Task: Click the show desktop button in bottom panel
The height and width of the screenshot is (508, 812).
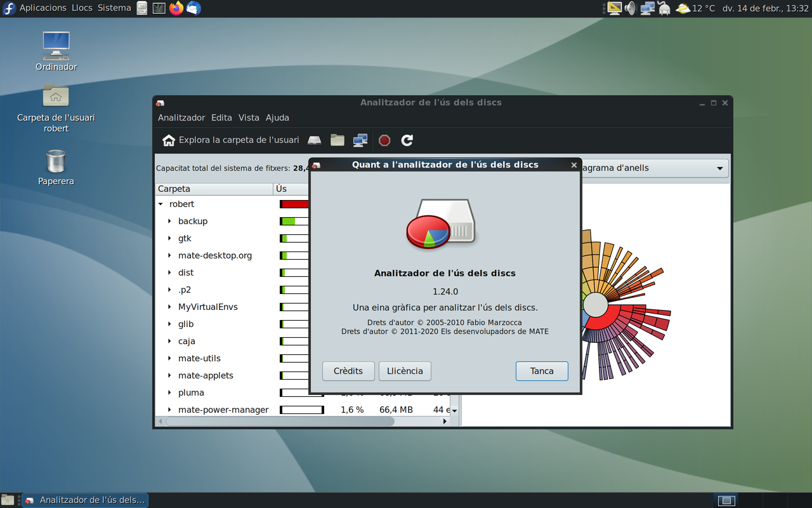Action: click(x=8, y=500)
